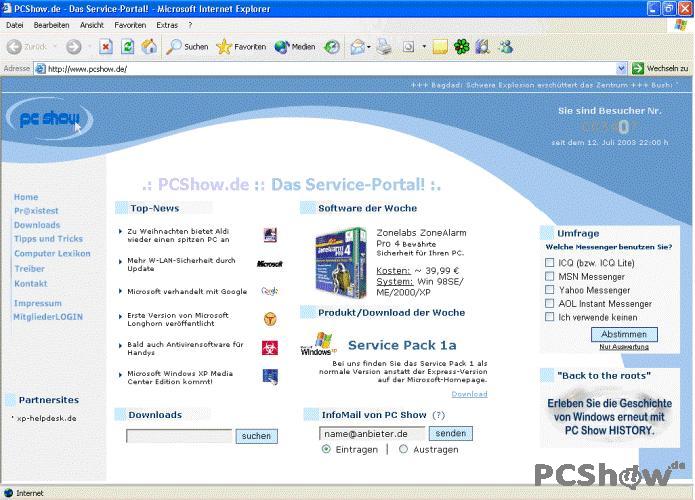Click the Downloads search text field

[x=179, y=436]
